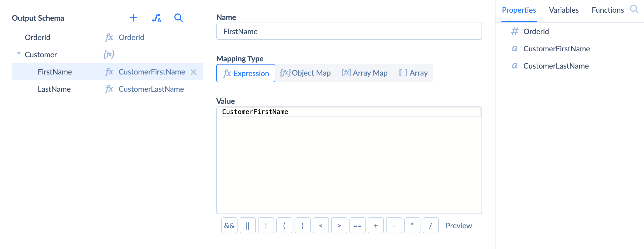Remove the CustomerFirstName mapping via X

click(194, 72)
